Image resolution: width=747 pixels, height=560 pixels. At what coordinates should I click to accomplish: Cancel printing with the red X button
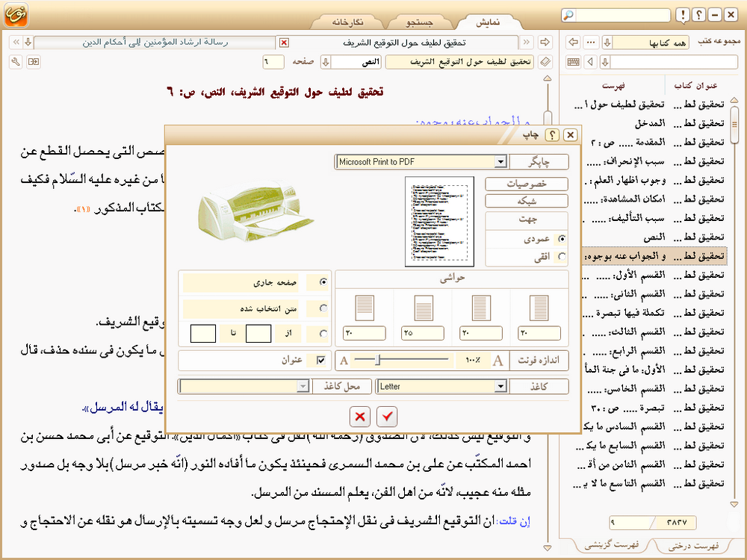(360, 417)
